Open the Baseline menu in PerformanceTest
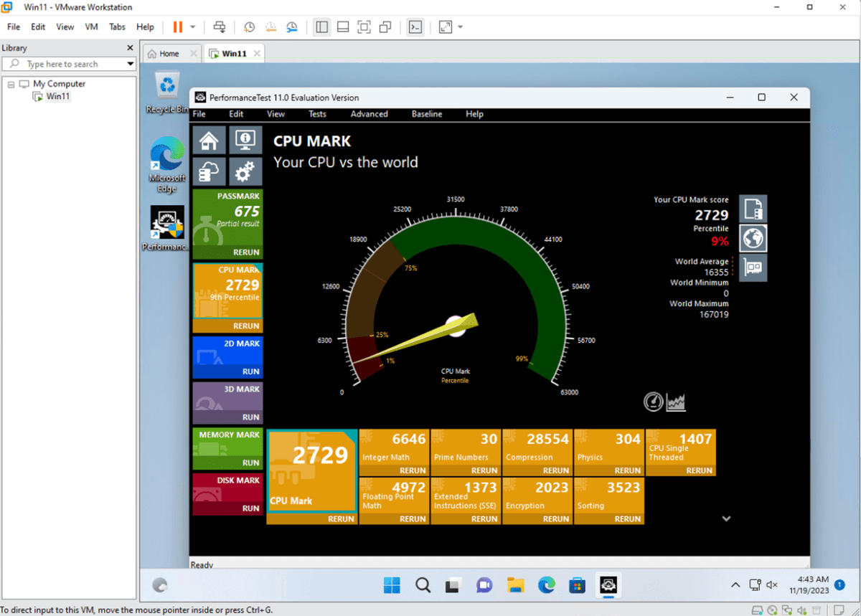 tap(427, 114)
